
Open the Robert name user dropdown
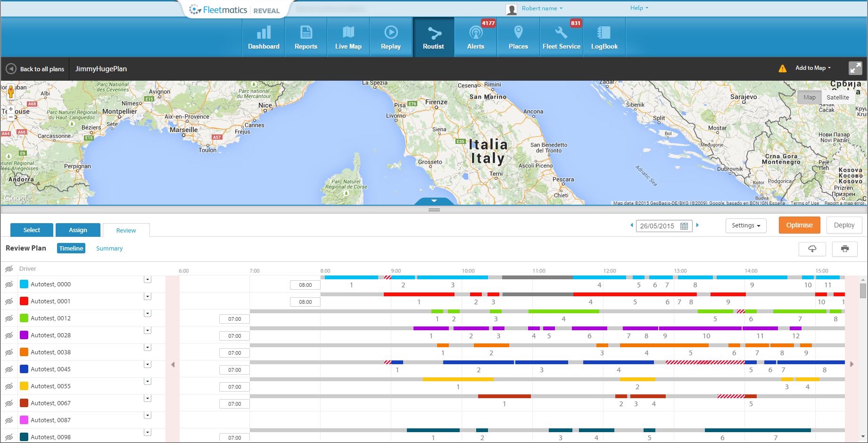[x=542, y=8]
